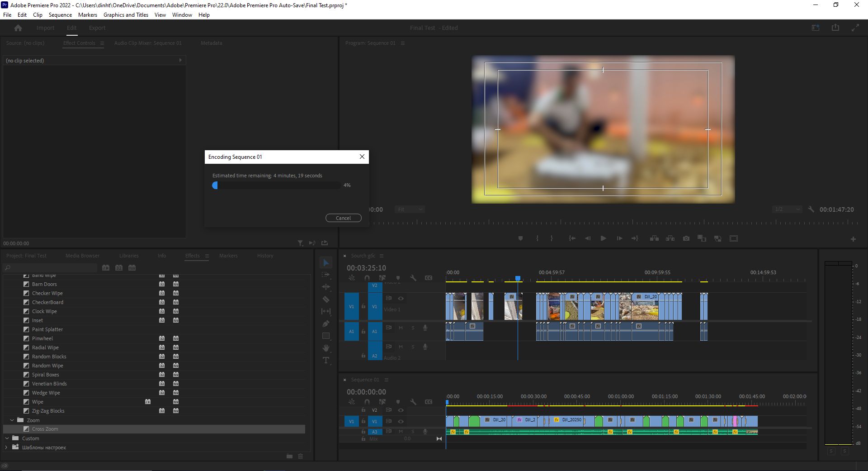Screen dimensions: 868x471
Task: Open the Graphics and Titles menu
Action: [x=126, y=15]
